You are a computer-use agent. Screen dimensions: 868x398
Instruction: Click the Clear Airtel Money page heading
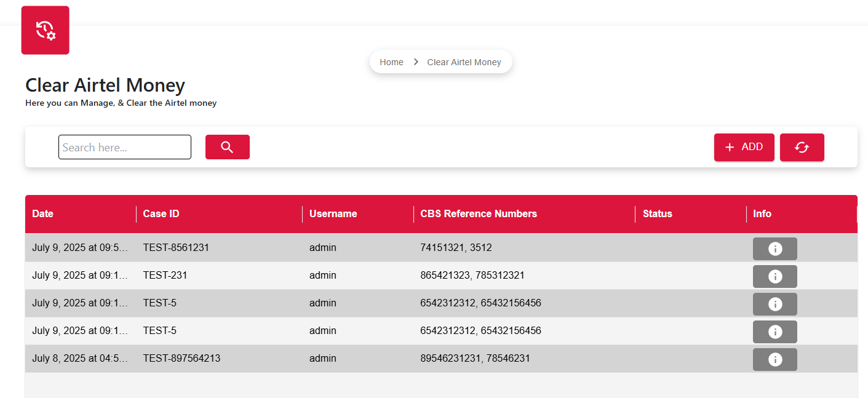click(x=105, y=85)
